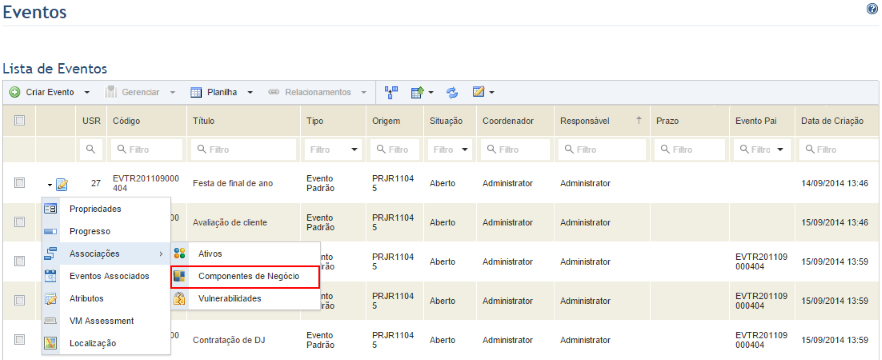Click the hierarchy tree view icon
Screen dimensions: 882x360
(x=392, y=92)
